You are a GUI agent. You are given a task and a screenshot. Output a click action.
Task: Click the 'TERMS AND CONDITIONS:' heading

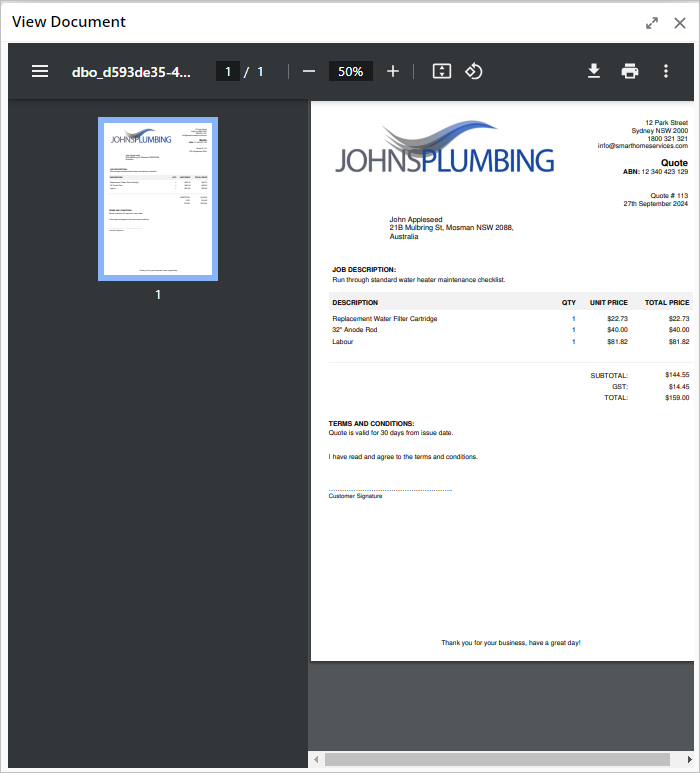(x=371, y=423)
